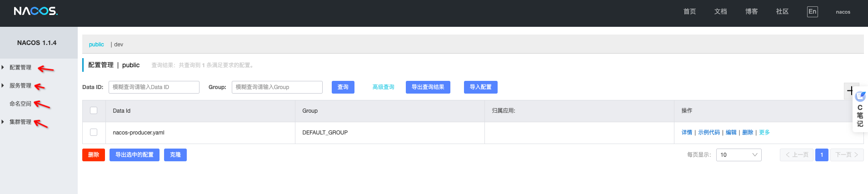Go to page 1 in pagination

(822, 155)
